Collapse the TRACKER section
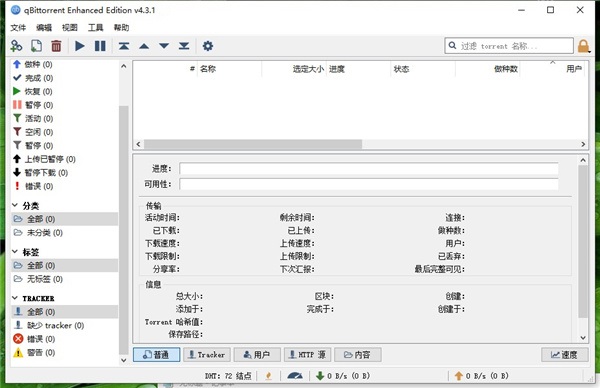This screenshot has width=600, height=388. pos(15,298)
